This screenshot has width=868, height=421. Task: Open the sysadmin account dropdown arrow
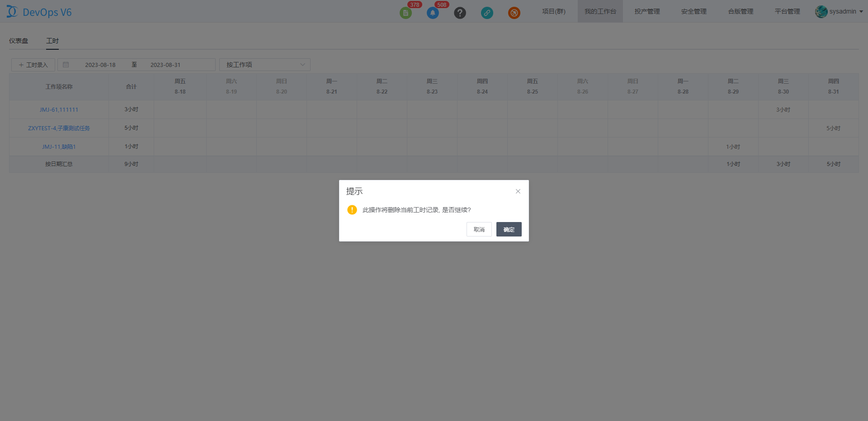861,12
